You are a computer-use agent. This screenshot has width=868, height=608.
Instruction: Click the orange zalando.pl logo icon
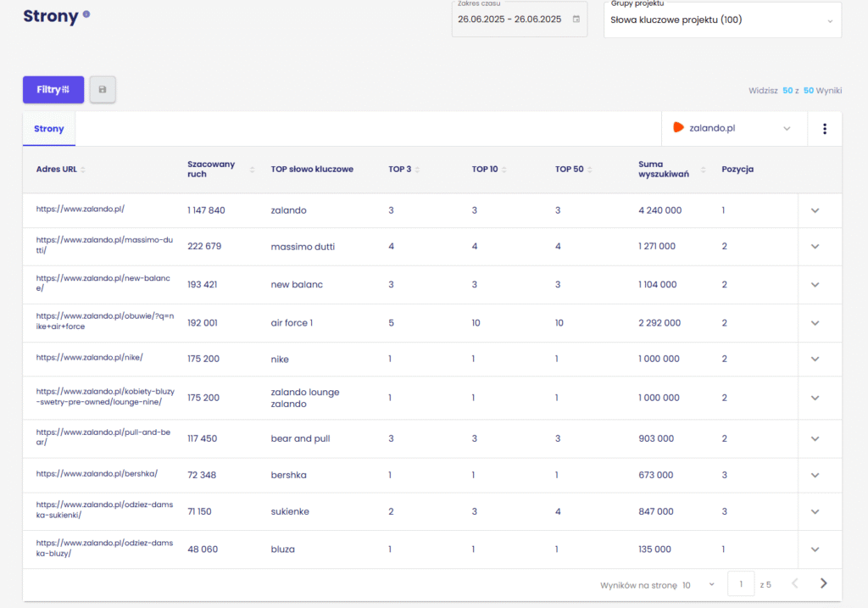[678, 127]
